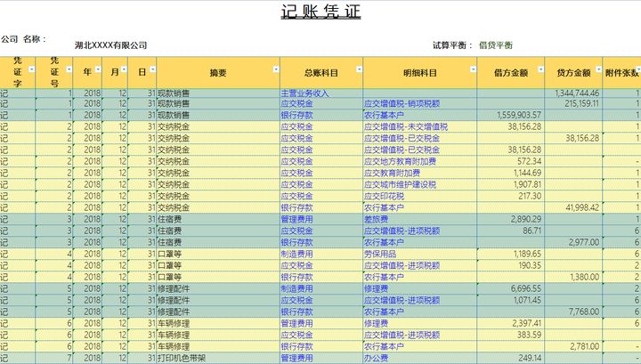Open the 借方金额 column filter dropdown

[540, 69]
